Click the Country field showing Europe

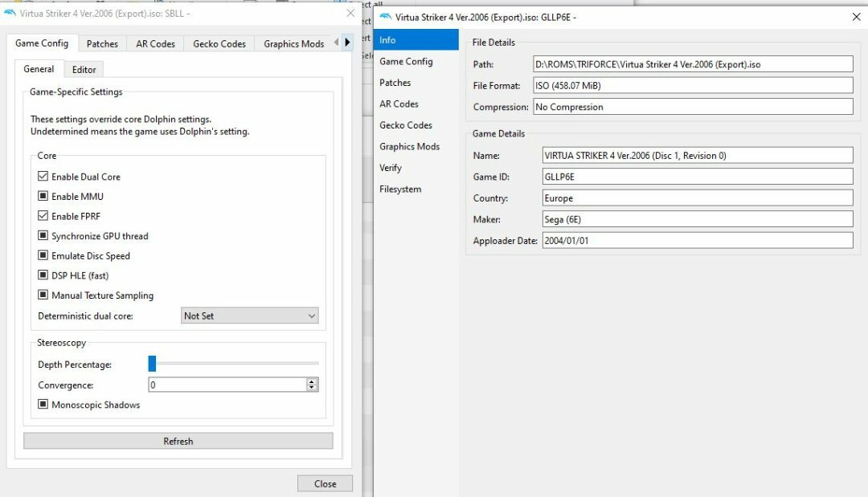pos(698,198)
